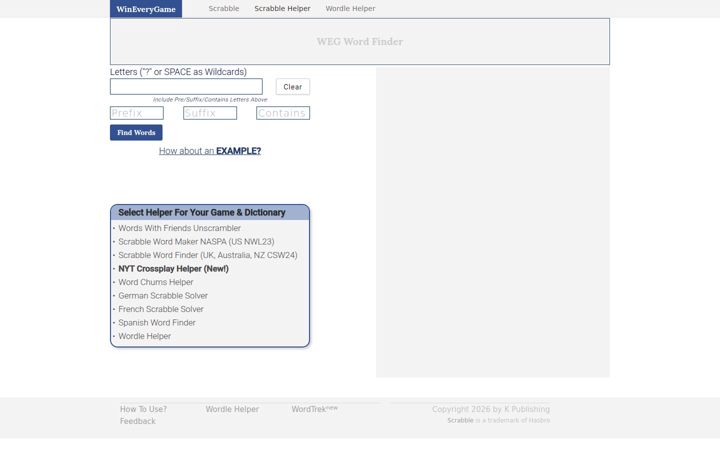Open Scrabble Word Maker NASPA link
This screenshot has width=720, height=450.
196,242
